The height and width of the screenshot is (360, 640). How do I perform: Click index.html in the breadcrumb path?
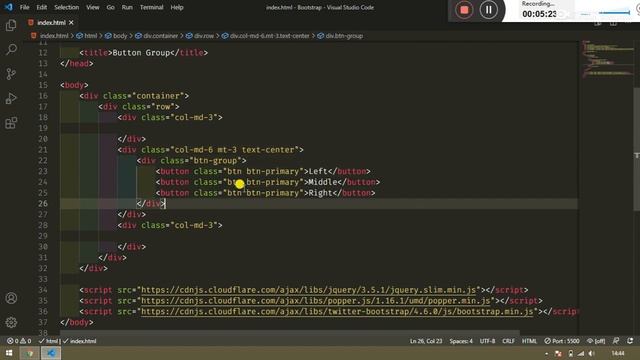pos(54,36)
